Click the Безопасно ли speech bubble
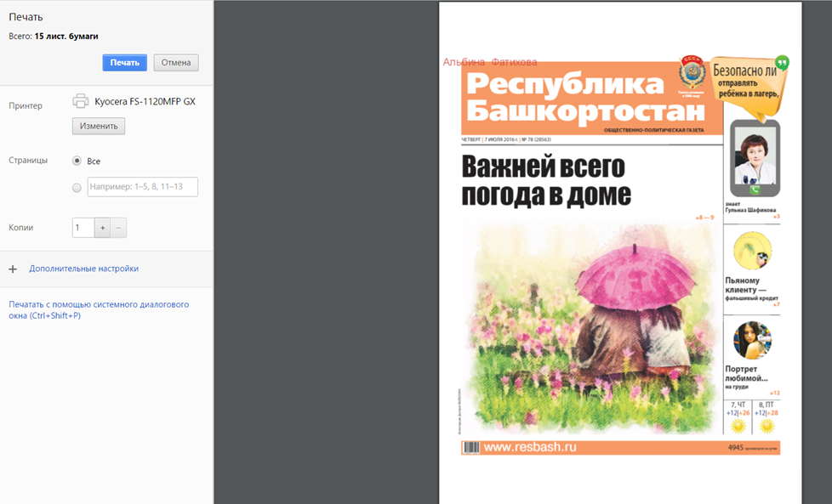This screenshot has width=832, height=504. click(749, 88)
